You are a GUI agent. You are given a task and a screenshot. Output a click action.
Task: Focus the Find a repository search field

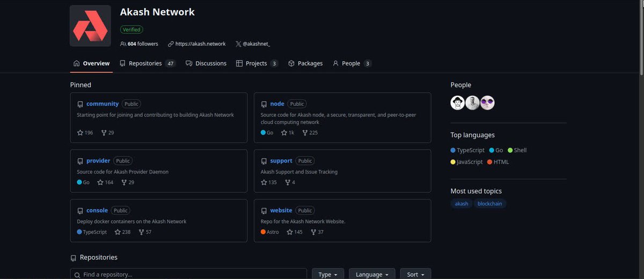pyautogui.click(x=188, y=274)
